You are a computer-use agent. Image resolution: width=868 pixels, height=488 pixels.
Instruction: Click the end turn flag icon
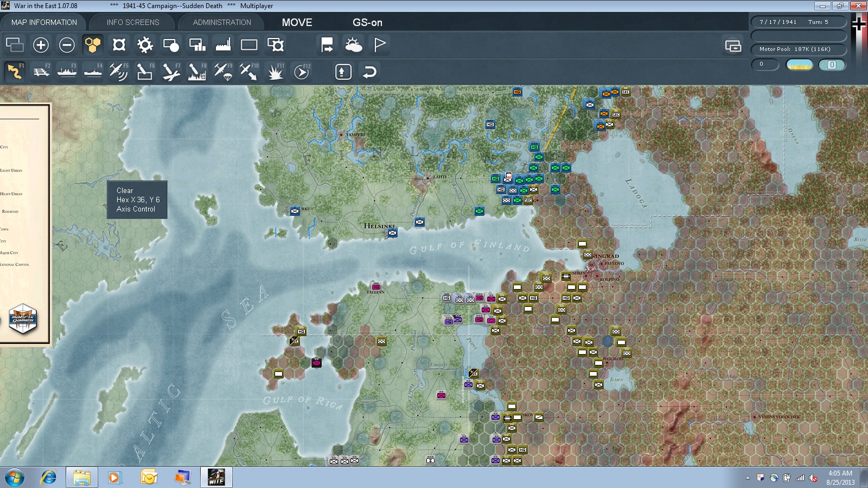(x=380, y=45)
